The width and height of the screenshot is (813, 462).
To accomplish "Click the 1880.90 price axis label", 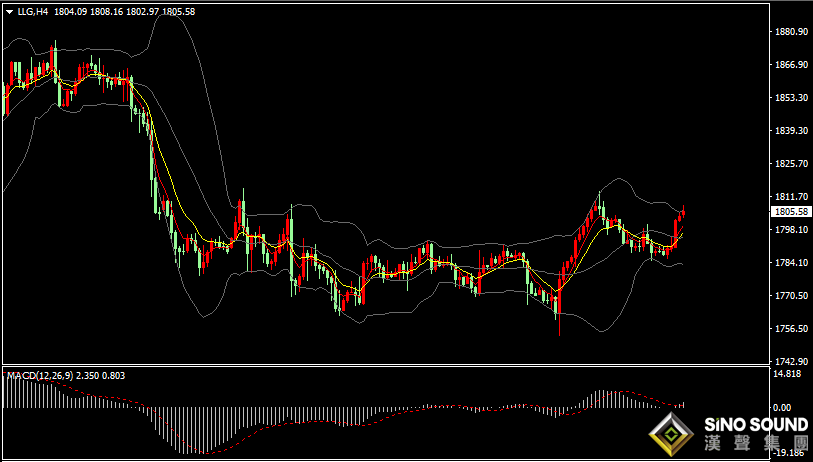I will coord(791,32).
